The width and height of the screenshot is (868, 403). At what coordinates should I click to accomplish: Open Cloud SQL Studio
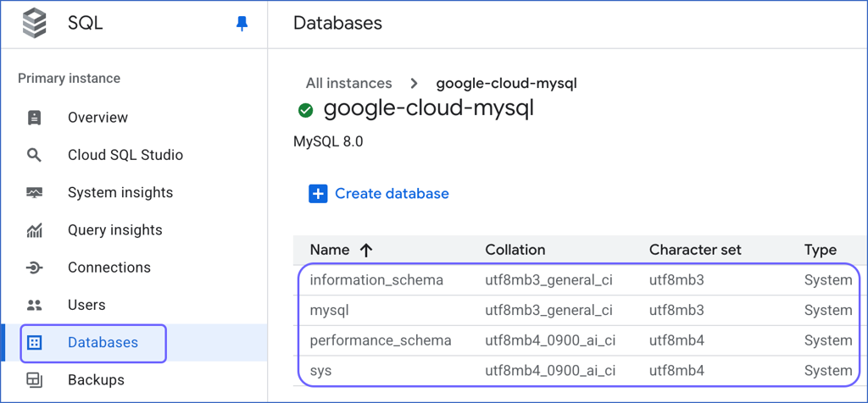pos(125,155)
